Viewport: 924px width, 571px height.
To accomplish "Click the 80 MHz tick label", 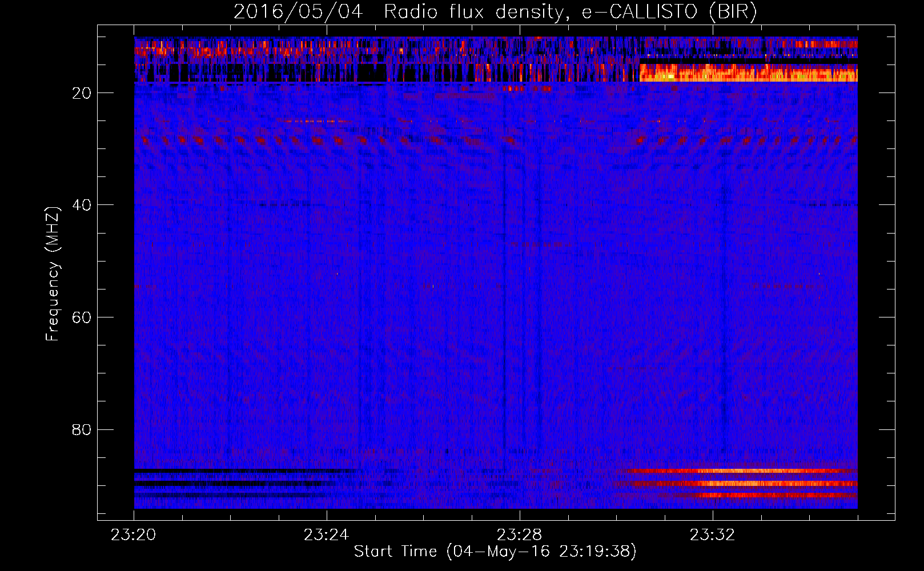I will coord(82,429).
